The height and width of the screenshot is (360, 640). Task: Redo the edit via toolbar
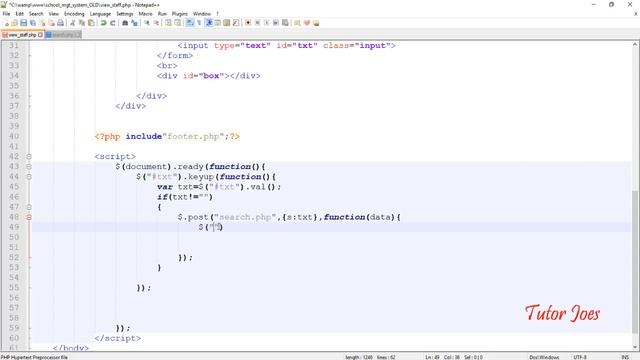[113, 23]
